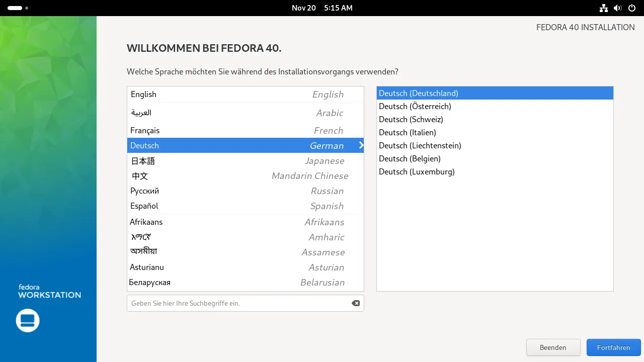
Task: Open the wired network status menu
Action: click(x=603, y=8)
